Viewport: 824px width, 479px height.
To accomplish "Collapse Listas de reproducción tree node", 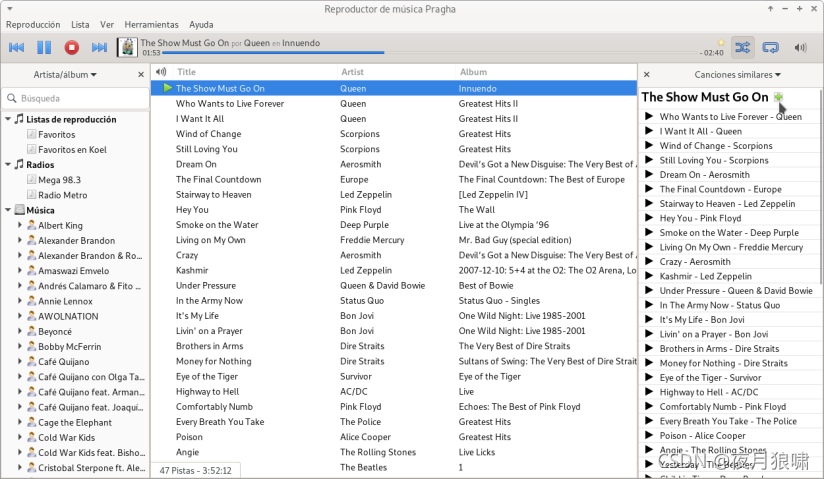I will click(x=8, y=119).
